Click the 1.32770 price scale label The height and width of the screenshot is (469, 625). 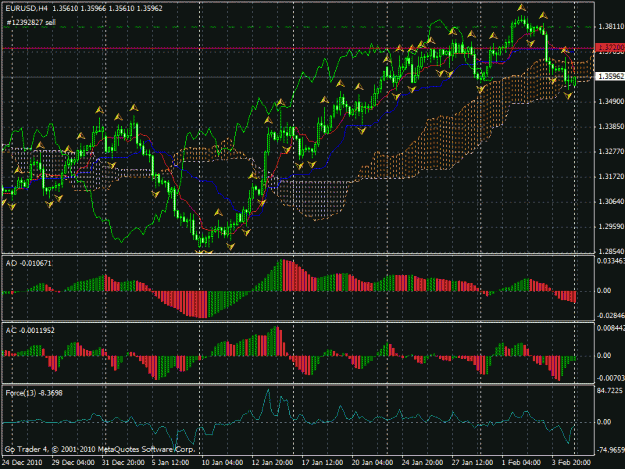click(x=610, y=151)
